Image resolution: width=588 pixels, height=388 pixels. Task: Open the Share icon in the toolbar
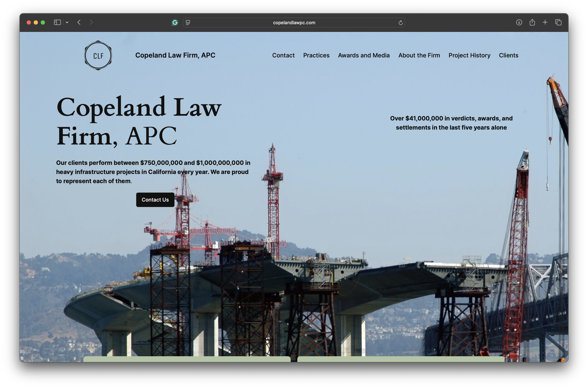click(x=532, y=22)
